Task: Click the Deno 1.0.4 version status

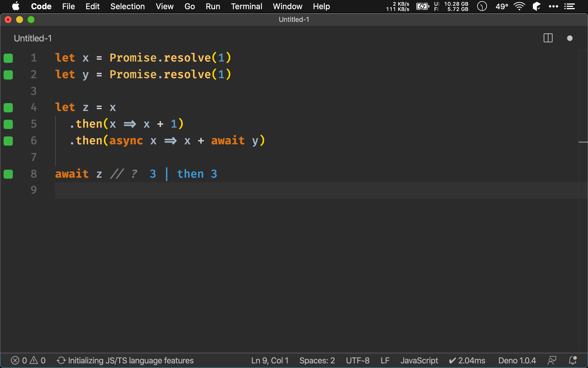Action: click(x=517, y=360)
